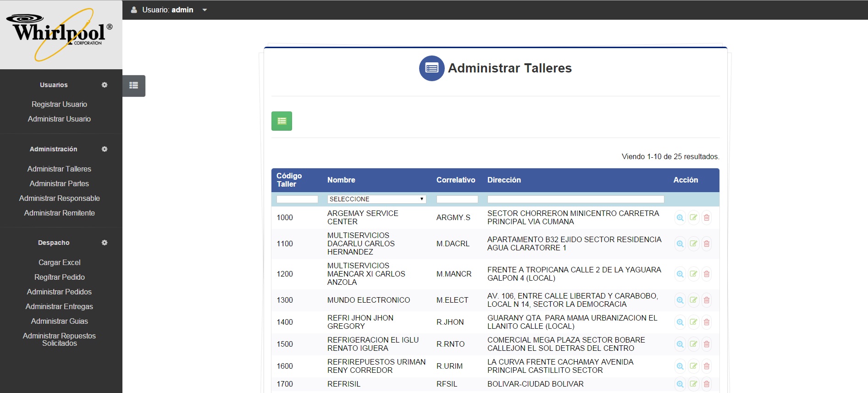Delete REFRISIL taller 1700

707,384
